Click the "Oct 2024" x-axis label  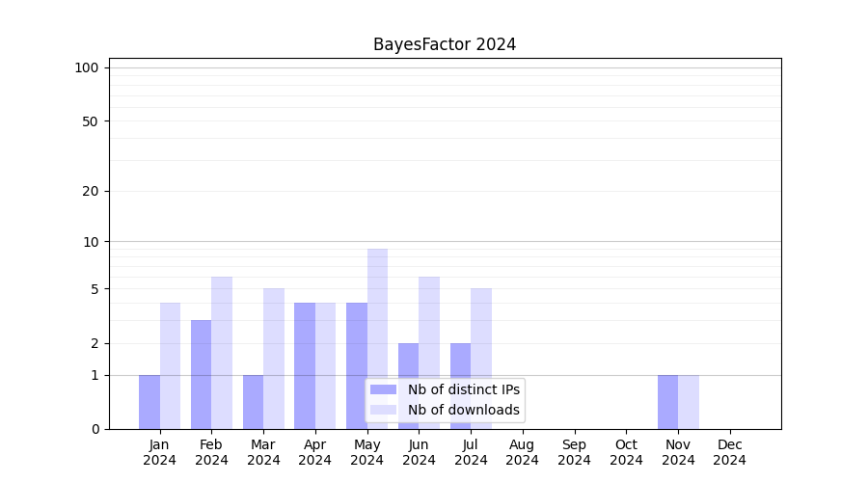pos(626,452)
